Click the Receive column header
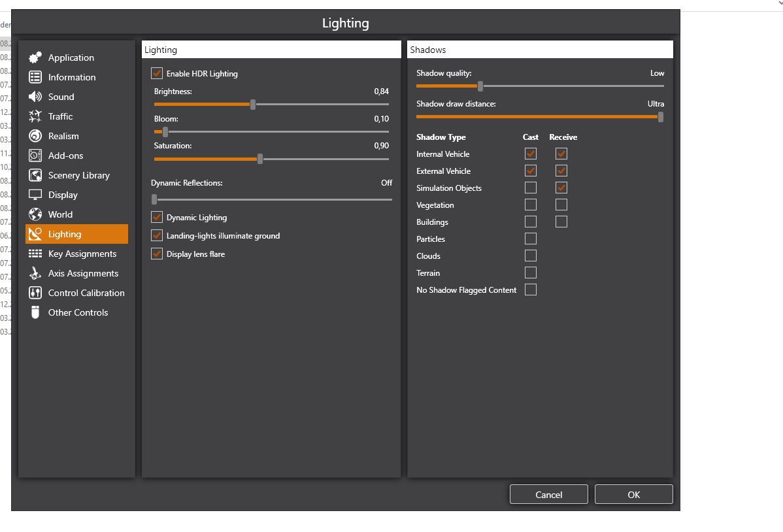This screenshot has height=532, width=783. coord(563,137)
